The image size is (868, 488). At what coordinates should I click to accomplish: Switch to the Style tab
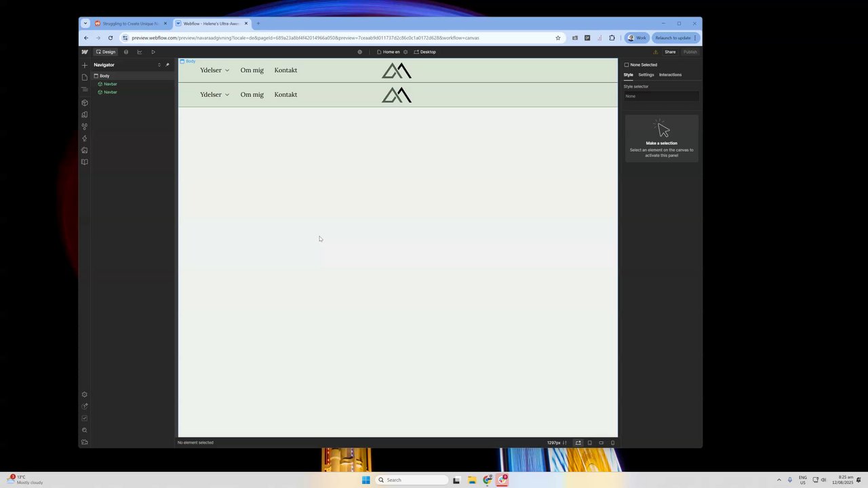[629, 75]
